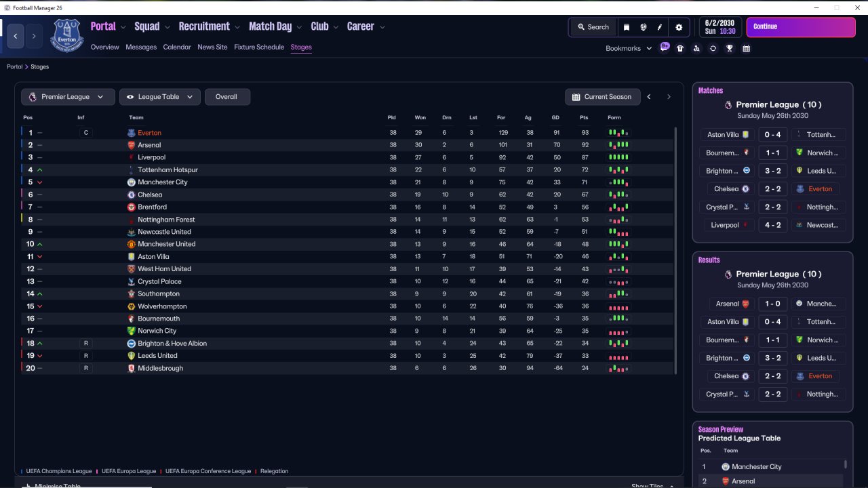868x488 pixels.
Task: Open the Current Season selector
Action: click(x=602, y=97)
